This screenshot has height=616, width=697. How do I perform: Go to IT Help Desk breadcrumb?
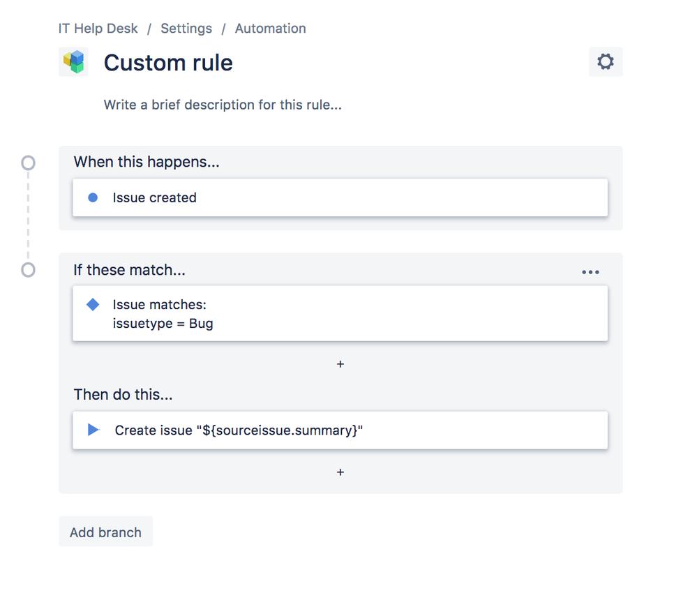coord(98,29)
